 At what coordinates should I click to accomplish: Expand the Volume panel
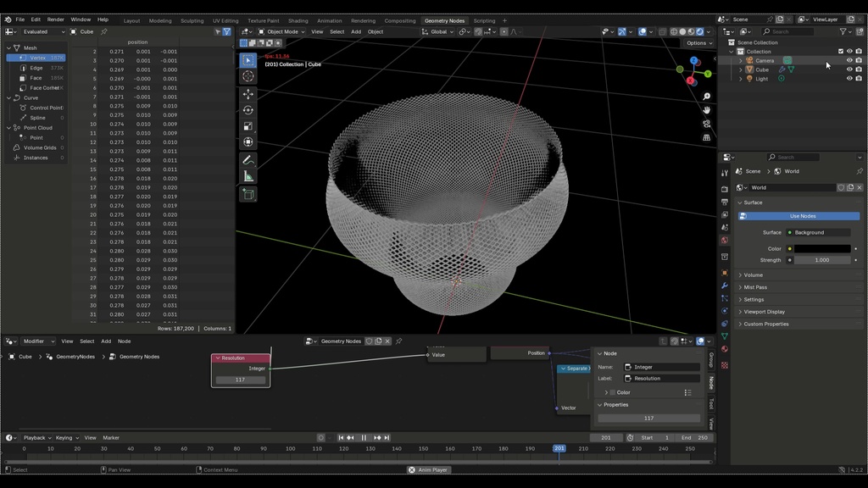799,275
